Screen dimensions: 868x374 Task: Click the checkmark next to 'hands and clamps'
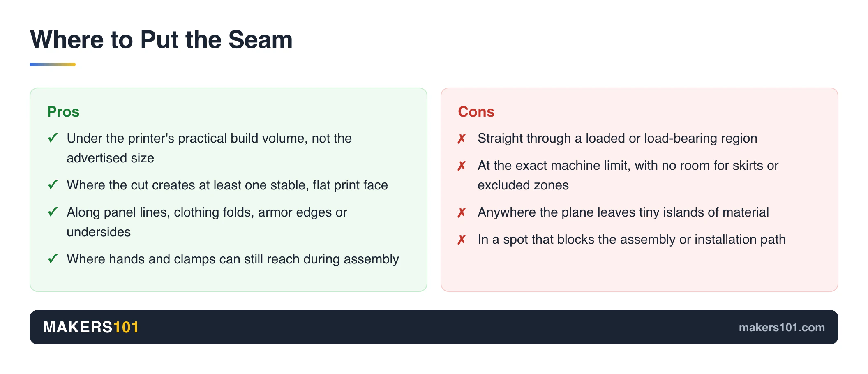click(x=53, y=259)
